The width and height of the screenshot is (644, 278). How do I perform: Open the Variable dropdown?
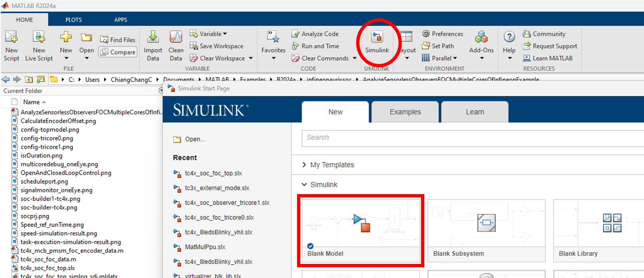(x=208, y=34)
